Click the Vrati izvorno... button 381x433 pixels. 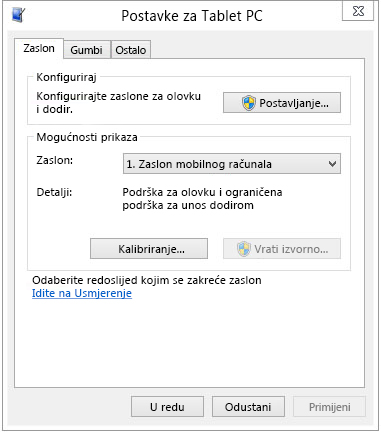[282, 249]
